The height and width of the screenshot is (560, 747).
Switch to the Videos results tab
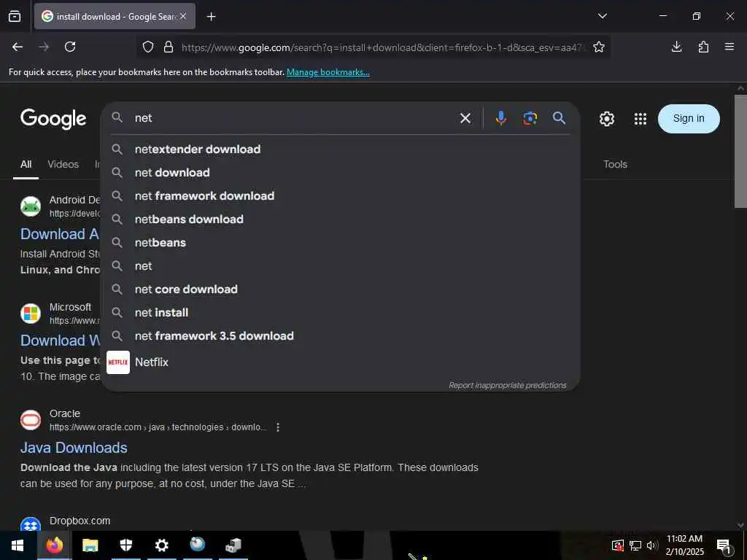pos(63,164)
